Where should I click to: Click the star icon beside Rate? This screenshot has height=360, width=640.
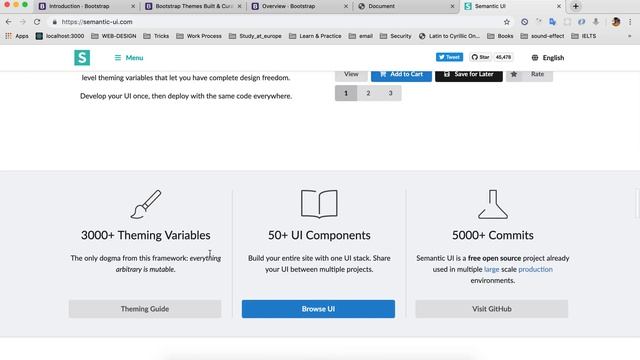(x=514, y=74)
